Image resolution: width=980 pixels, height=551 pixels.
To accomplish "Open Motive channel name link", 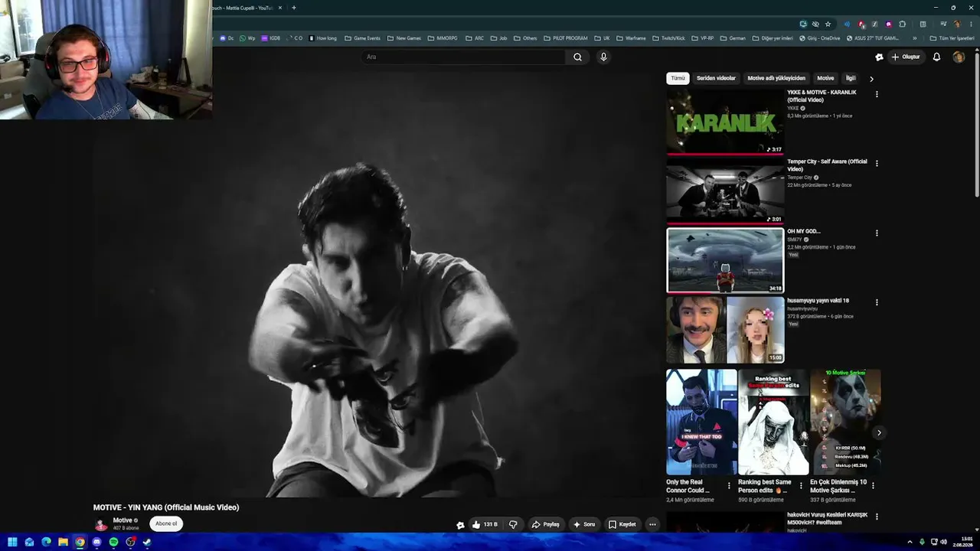I will click(x=122, y=520).
